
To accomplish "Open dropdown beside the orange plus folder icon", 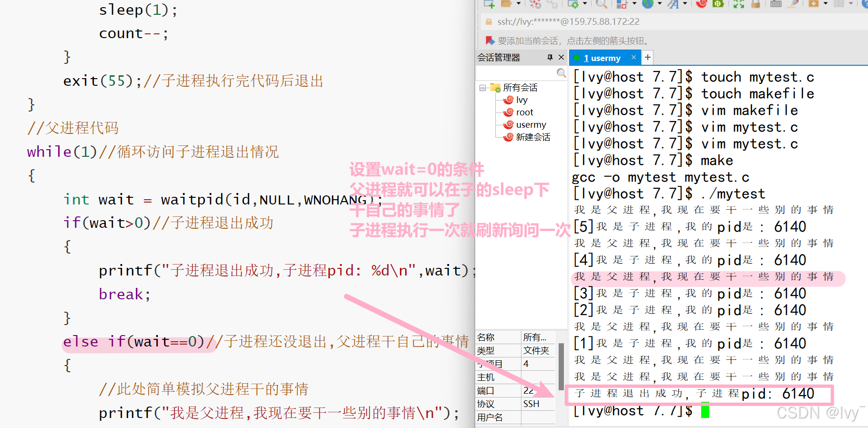I will pyautogui.click(x=826, y=4).
